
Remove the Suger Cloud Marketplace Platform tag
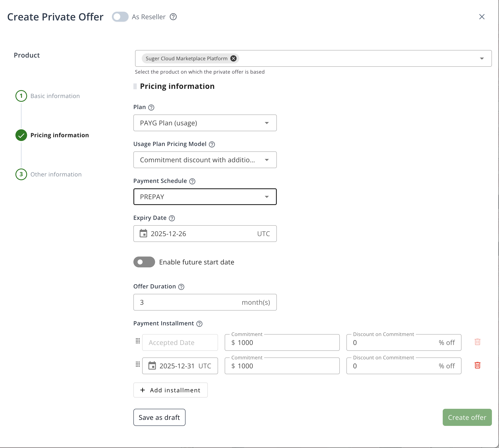(x=233, y=58)
